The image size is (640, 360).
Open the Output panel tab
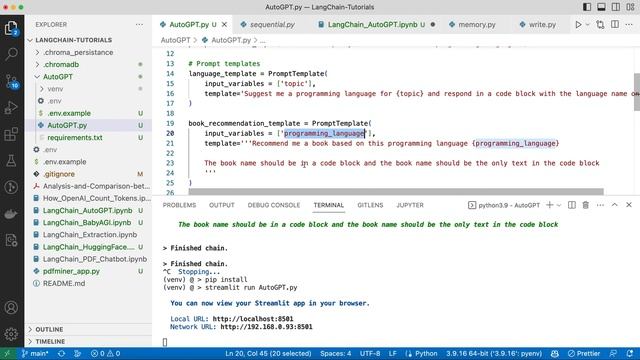222,205
